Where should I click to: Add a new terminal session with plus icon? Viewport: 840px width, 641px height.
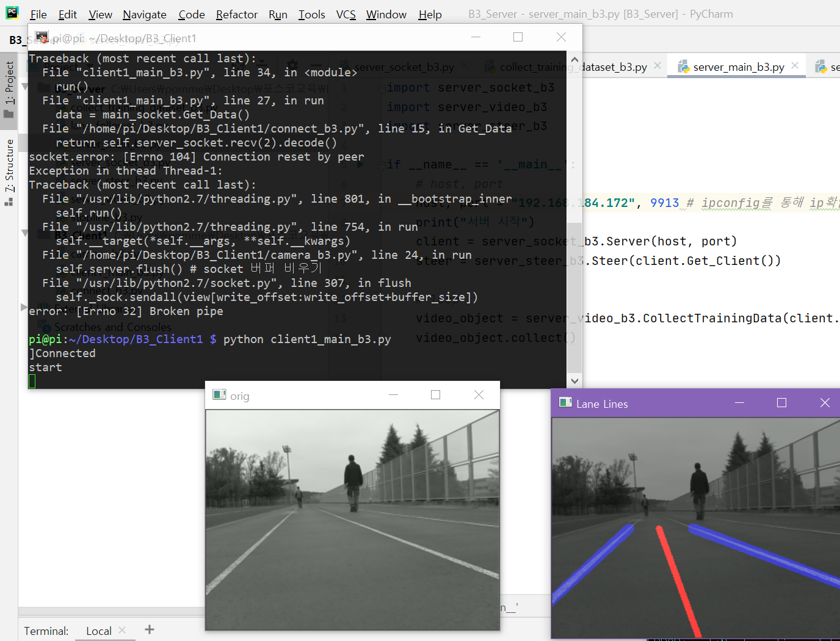149,629
